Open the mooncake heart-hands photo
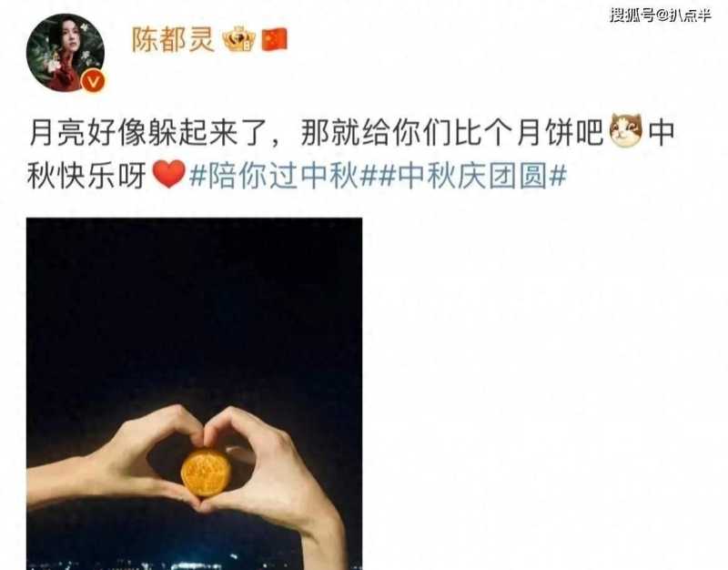The height and width of the screenshot is (570, 728). [194, 393]
